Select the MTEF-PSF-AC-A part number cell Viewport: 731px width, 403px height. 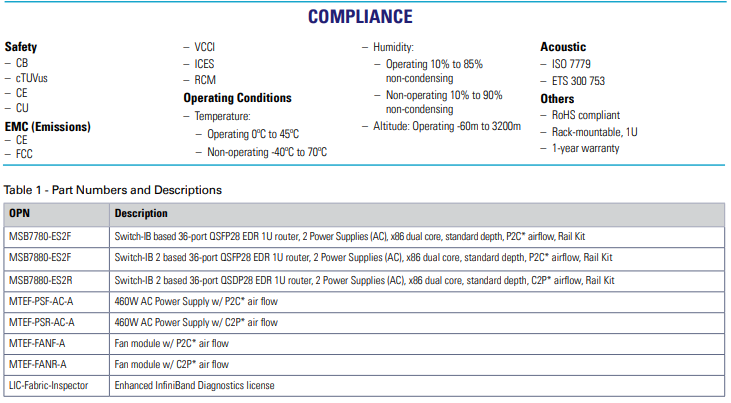(x=42, y=300)
